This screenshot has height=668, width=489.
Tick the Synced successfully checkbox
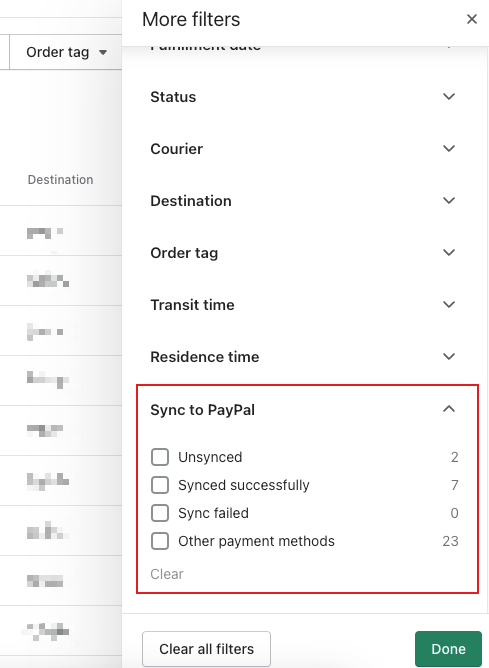click(160, 485)
